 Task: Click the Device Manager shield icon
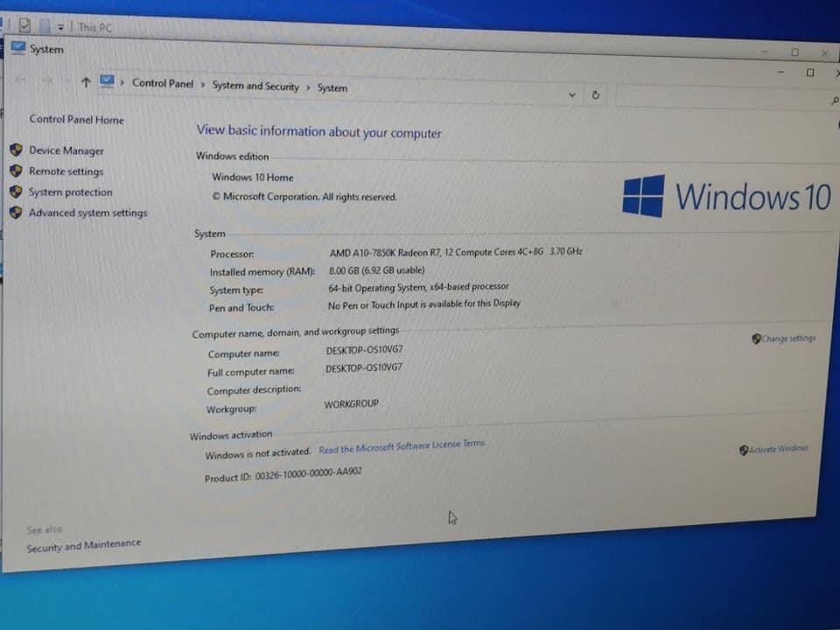click(16, 150)
